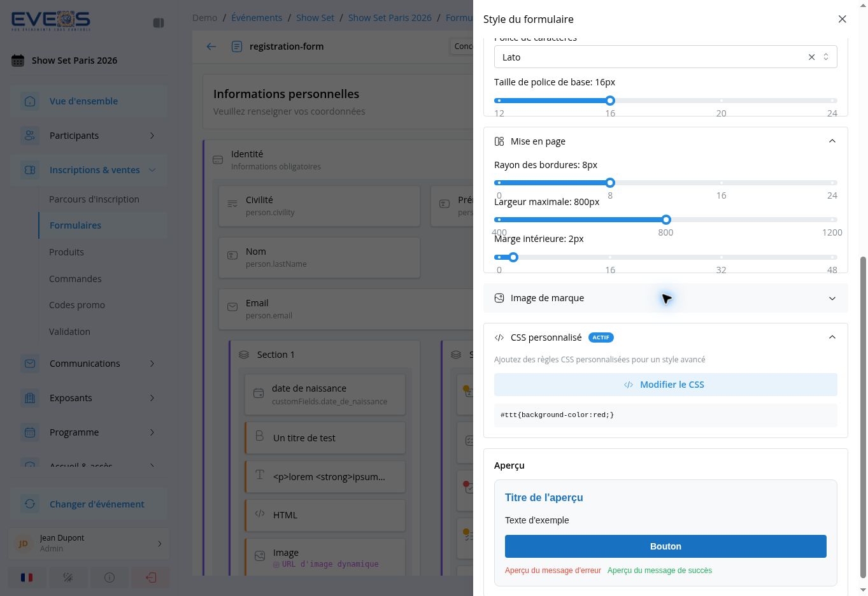Screen dimensions: 868x596
Task: Collapse the sidebar with the panel toggle icon
Action: coord(159,23)
